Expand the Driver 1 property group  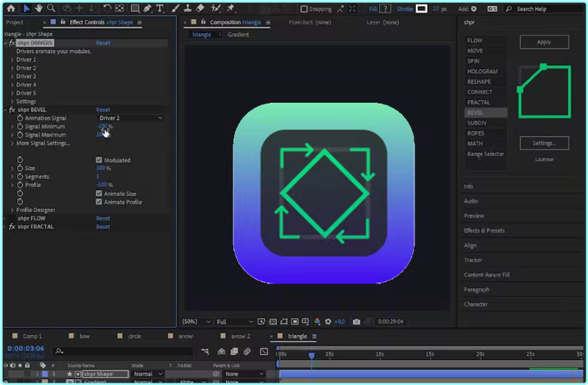click(x=12, y=60)
